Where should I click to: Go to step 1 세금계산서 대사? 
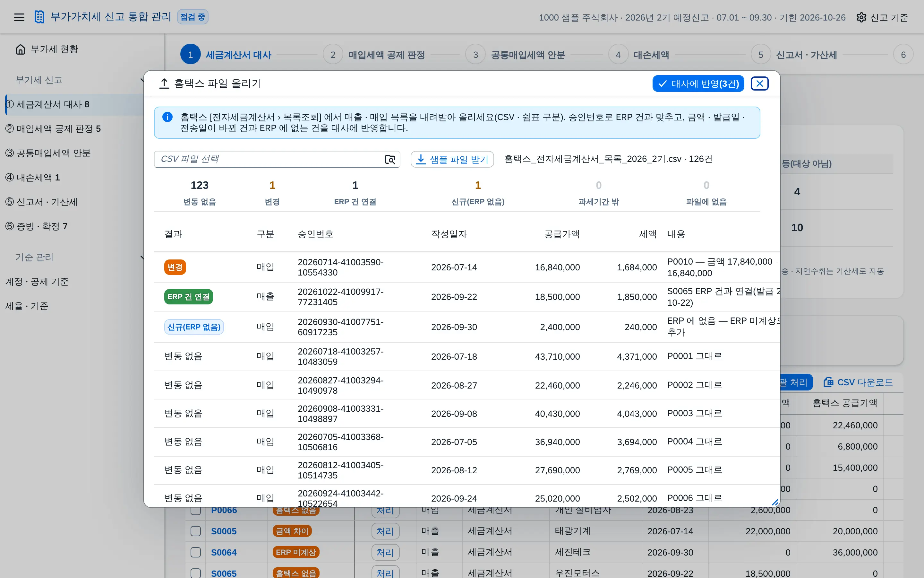(x=226, y=55)
